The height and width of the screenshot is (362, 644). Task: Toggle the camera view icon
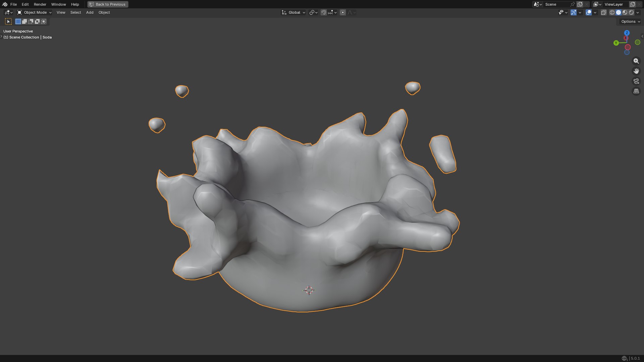636,81
